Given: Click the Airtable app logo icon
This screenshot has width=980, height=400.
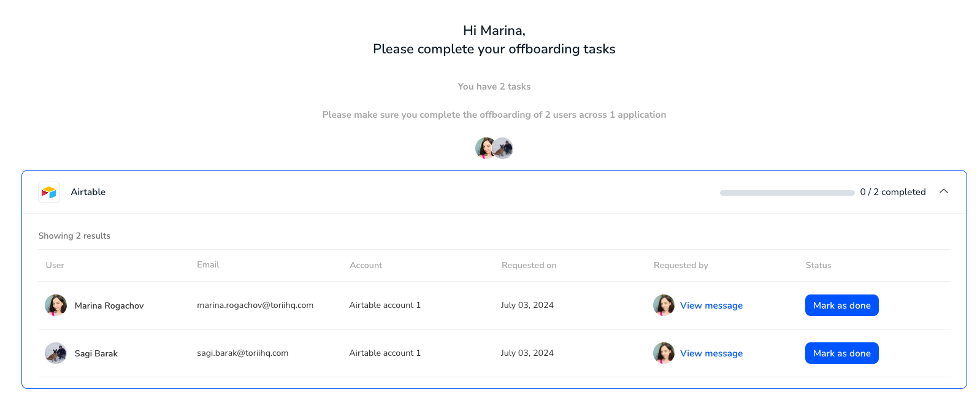Looking at the screenshot, I should [x=49, y=192].
